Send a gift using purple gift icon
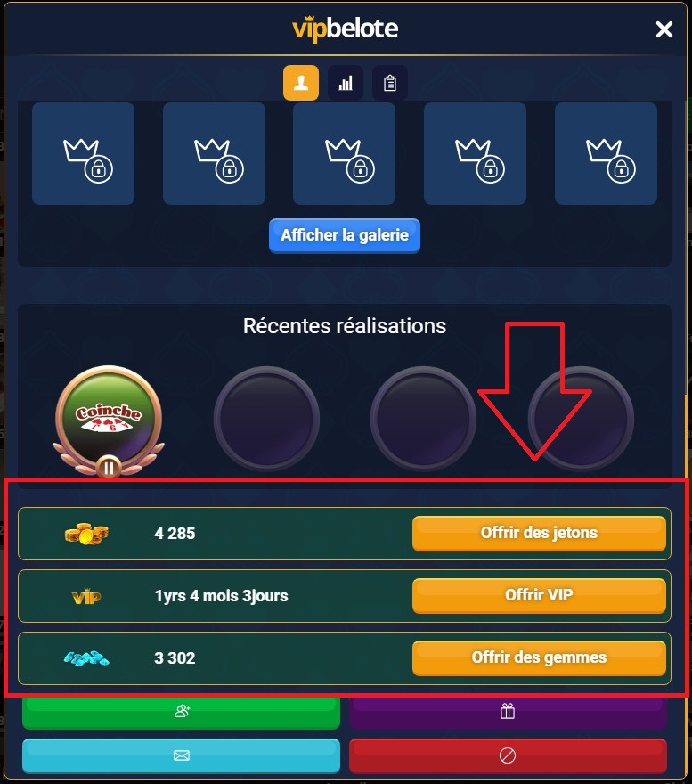This screenshot has width=692, height=784. (x=508, y=712)
